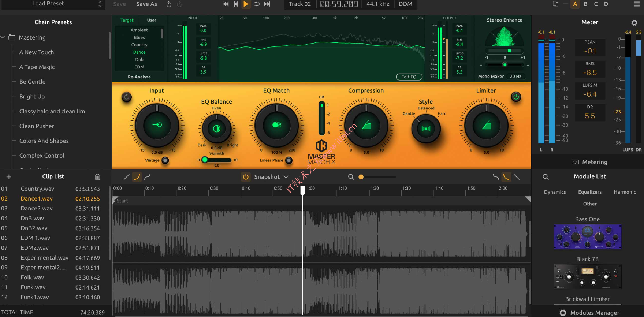Viewport: 644px width, 317px height.
Task: Click the Re-Analyze button
Action: 139,77
